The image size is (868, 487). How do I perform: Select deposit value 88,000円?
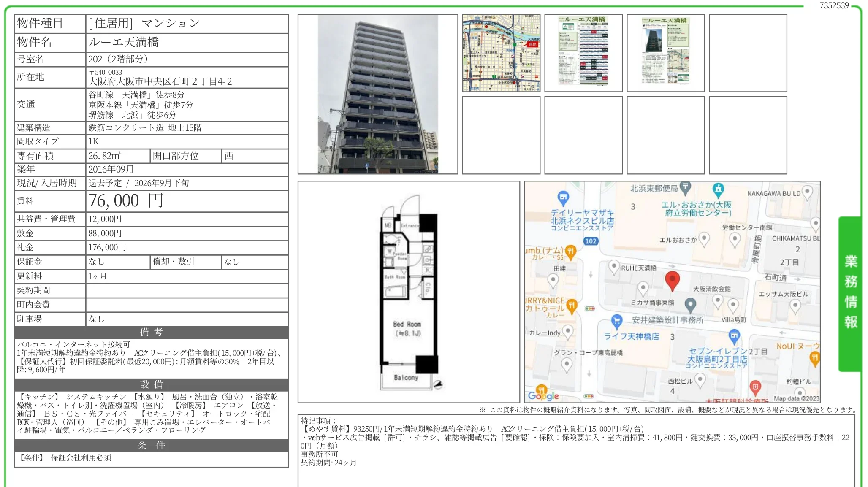click(105, 233)
